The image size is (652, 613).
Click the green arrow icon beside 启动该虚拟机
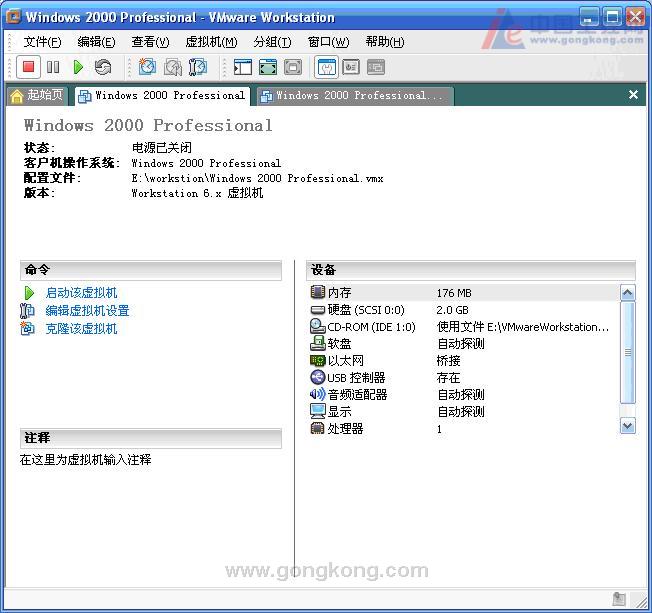pos(29,293)
